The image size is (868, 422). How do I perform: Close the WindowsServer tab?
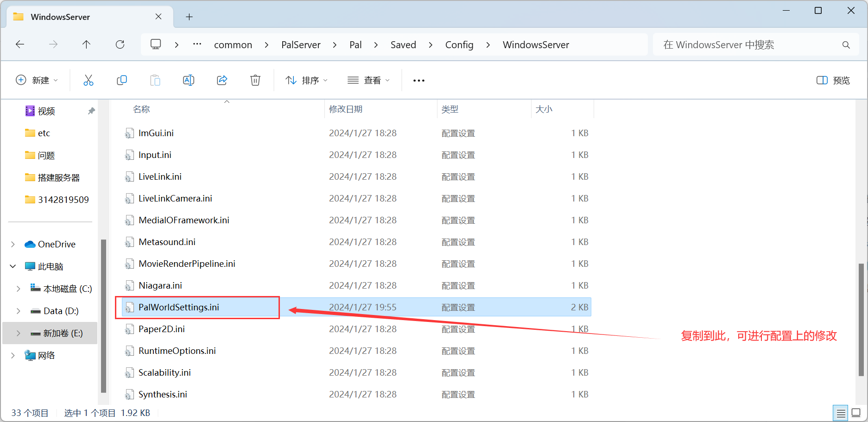coord(158,17)
